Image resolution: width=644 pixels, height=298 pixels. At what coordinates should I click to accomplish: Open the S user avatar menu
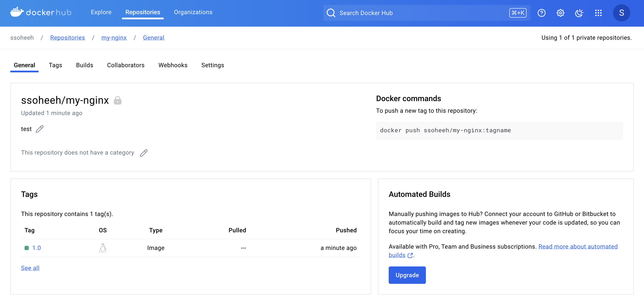pyautogui.click(x=621, y=13)
